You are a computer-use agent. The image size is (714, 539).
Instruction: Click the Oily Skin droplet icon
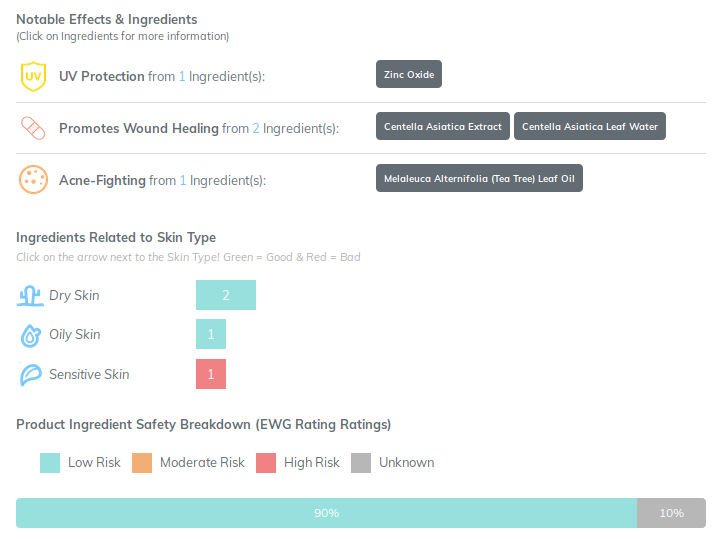30,335
